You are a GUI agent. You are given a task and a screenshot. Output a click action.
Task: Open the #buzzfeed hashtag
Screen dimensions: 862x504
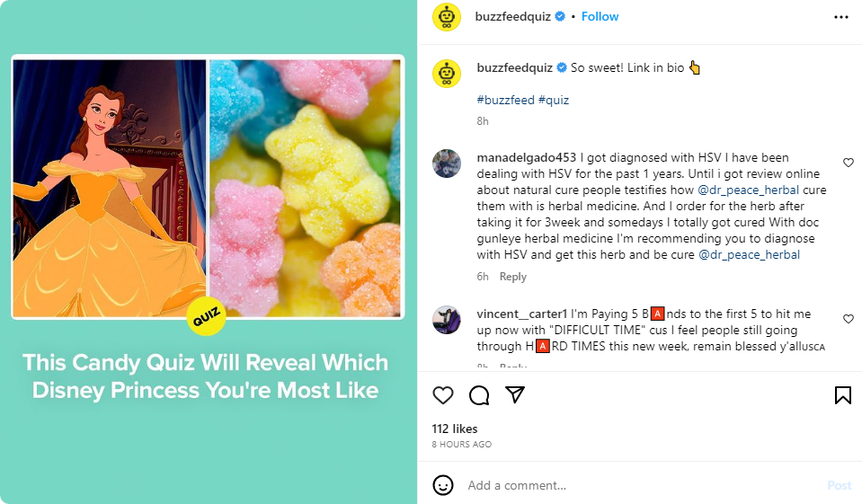point(505,100)
